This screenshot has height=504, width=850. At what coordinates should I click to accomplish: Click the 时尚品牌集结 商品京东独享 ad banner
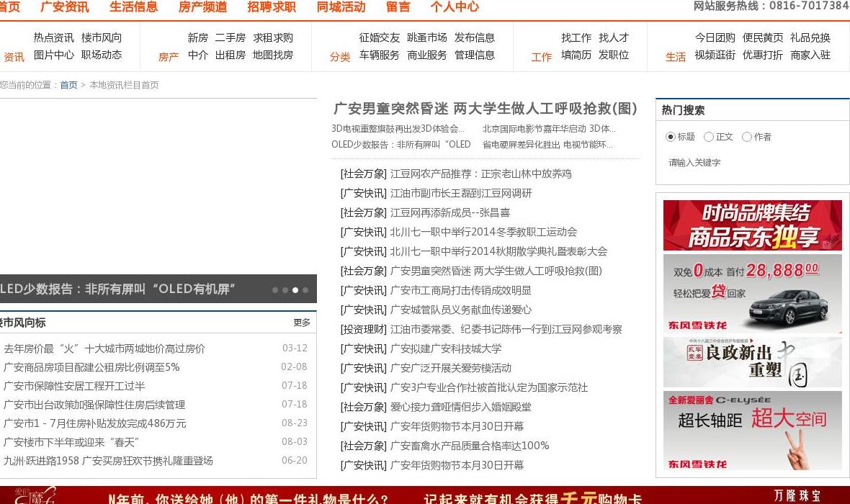click(753, 225)
